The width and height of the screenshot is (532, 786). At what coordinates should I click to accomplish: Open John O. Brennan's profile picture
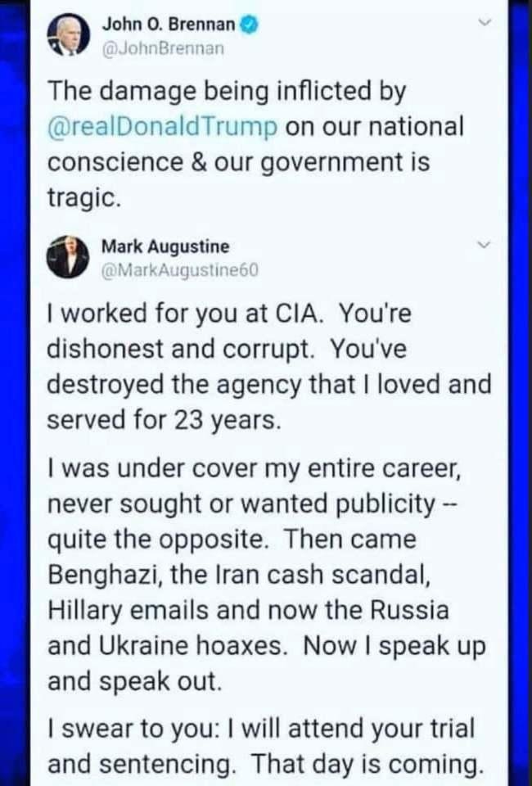coord(69,35)
